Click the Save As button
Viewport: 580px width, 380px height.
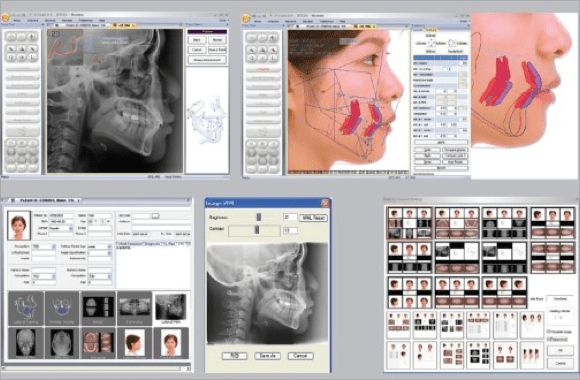267,356
